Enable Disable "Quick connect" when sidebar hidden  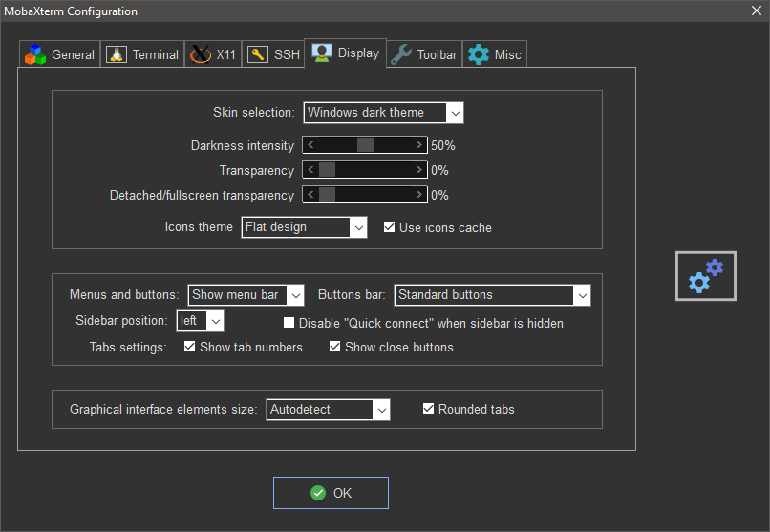(x=289, y=323)
